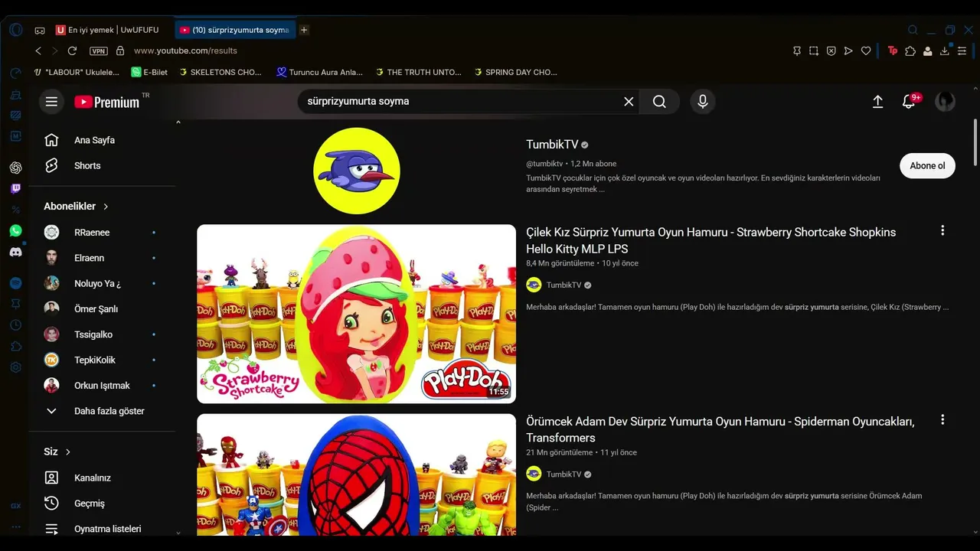Screen dimensions: 980x551
Task: Run the search with the magnifier button
Action: coord(659,102)
